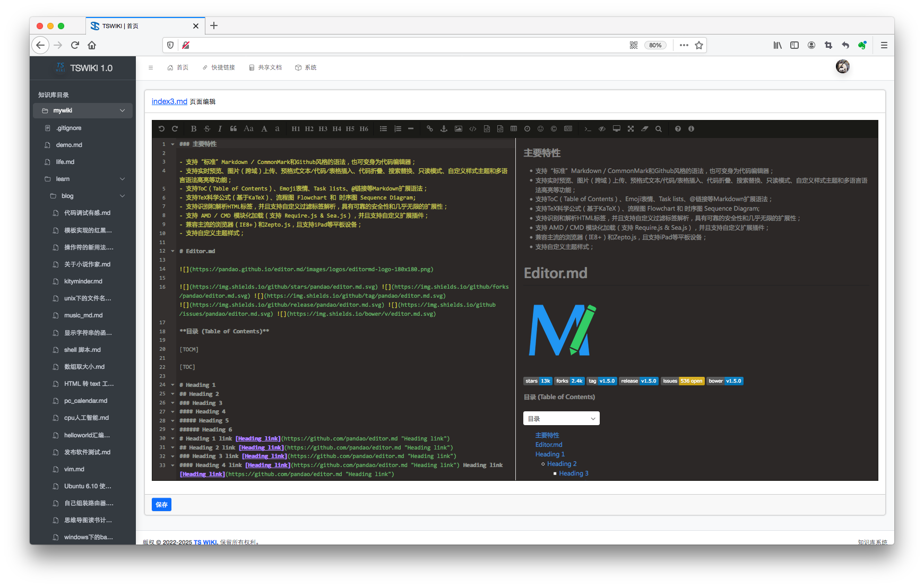
Task: Open the emoji insert tool
Action: click(540, 128)
